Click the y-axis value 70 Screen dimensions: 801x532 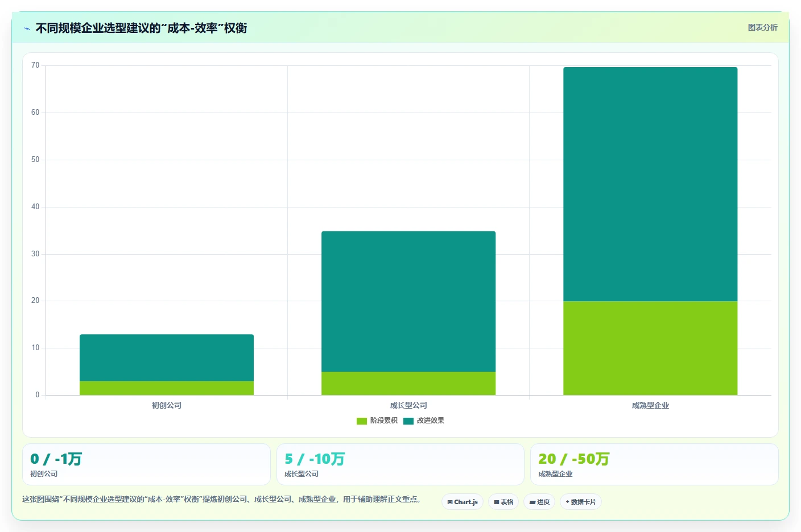click(x=35, y=65)
